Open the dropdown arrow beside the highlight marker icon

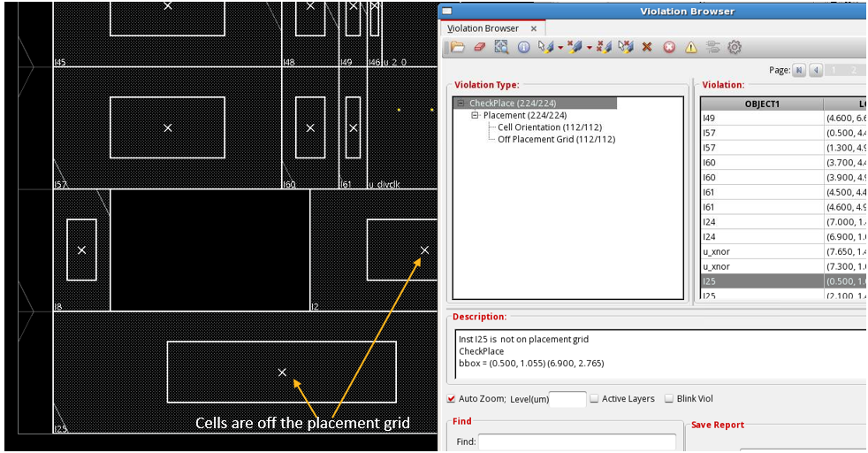[x=560, y=48]
